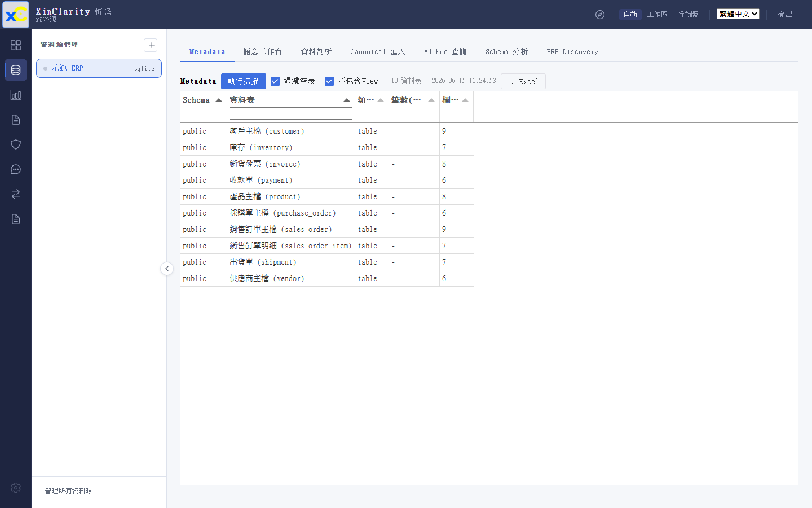This screenshot has height=508, width=812.
Task: Select the 收款單 (payment) row
Action: click(327, 180)
